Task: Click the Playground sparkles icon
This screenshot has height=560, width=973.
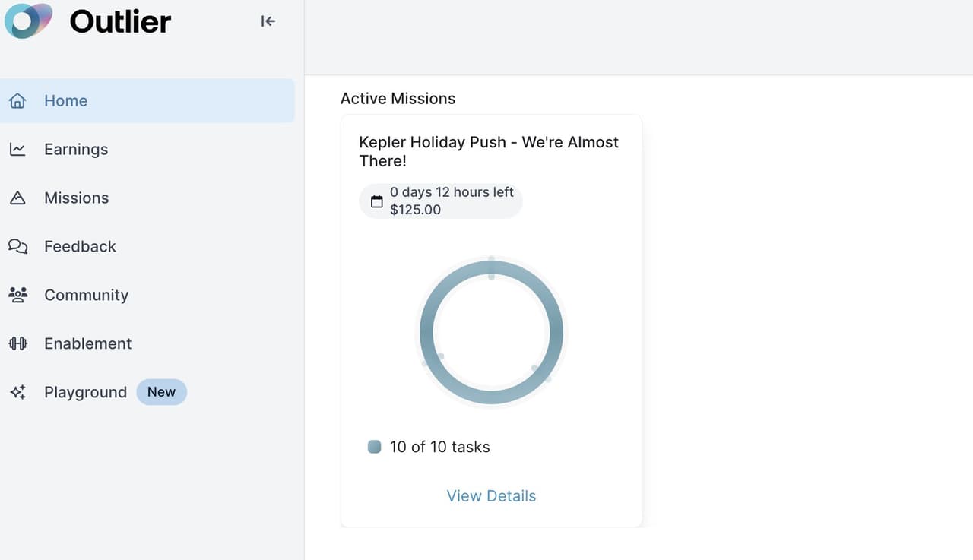Action: (x=17, y=392)
